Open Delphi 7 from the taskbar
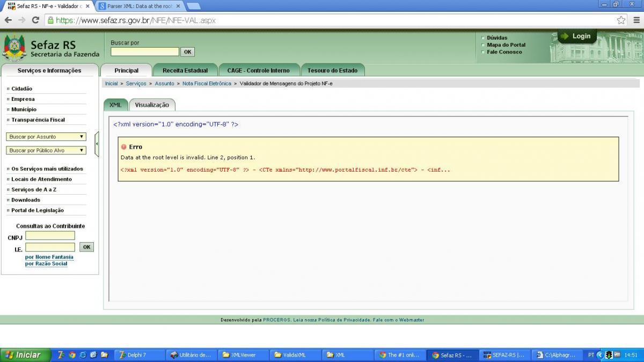The image size is (644, 362). [133, 355]
